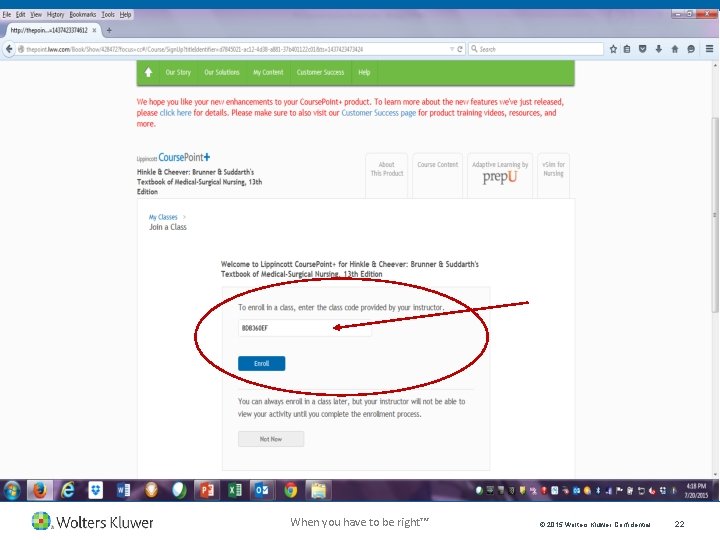Open Dropbox from the taskbar
The width and height of the screenshot is (720, 540).
[96, 490]
